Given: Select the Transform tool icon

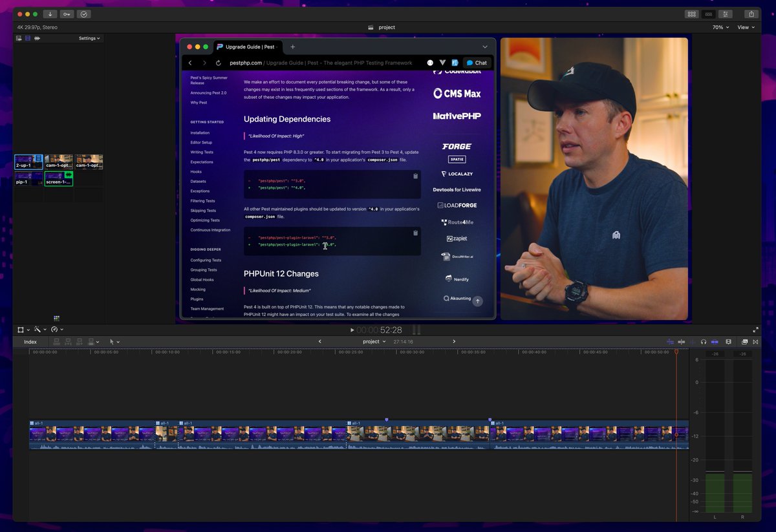Looking at the screenshot, I should click(x=21, y=330).
